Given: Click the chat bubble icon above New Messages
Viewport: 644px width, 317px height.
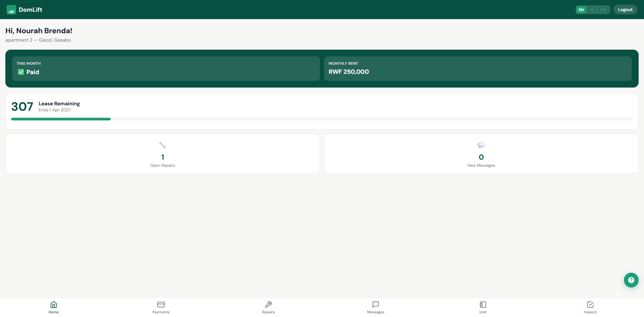Looking at the screenshot, I should pos(481,145).
